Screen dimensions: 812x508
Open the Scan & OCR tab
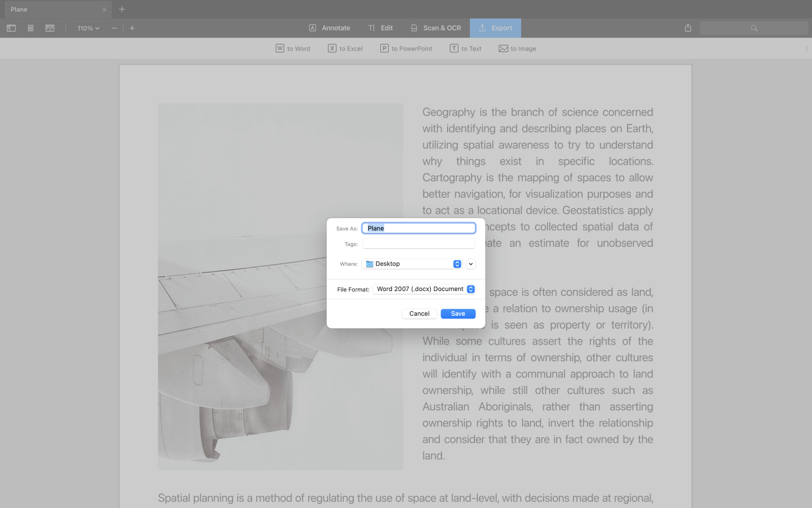point(436,28)
